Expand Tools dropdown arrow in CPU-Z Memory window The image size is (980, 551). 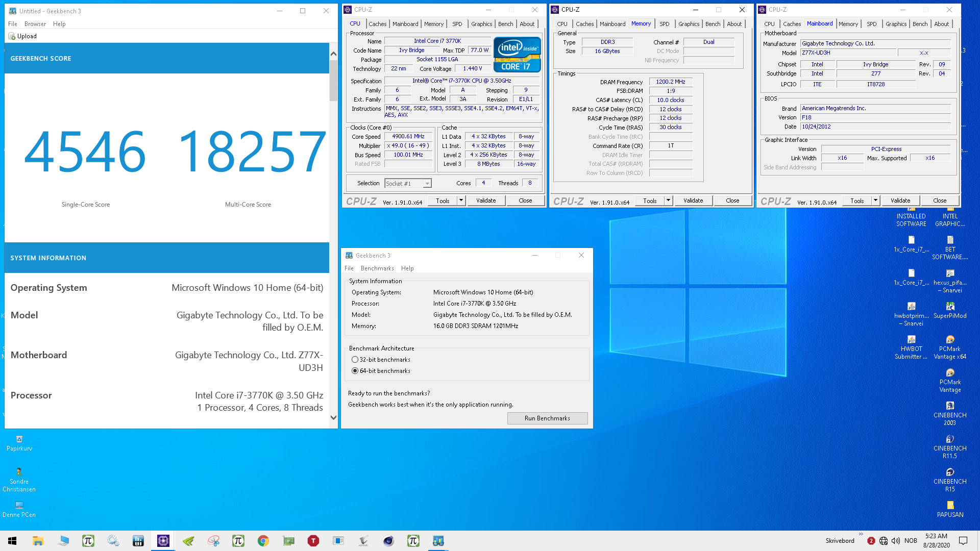[668, 201]
